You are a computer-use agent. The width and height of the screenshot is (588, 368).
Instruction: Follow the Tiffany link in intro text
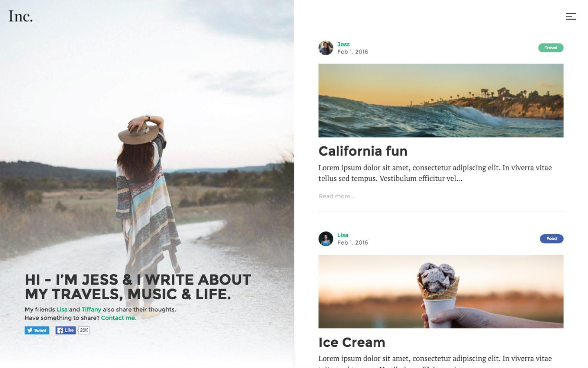[x=91, y=310]
